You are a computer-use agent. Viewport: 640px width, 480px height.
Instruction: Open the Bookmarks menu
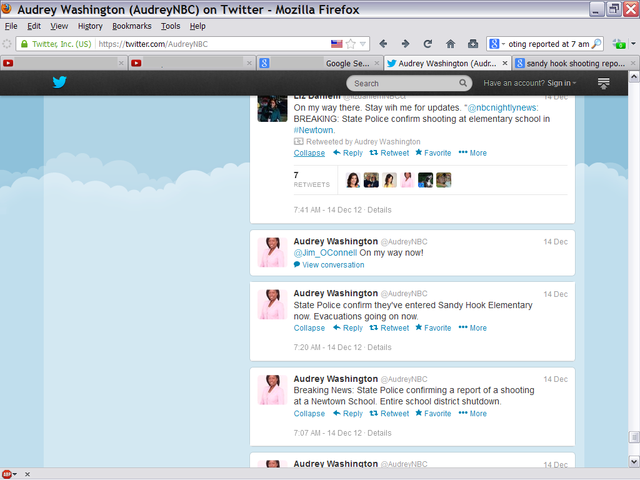point(132,26)
